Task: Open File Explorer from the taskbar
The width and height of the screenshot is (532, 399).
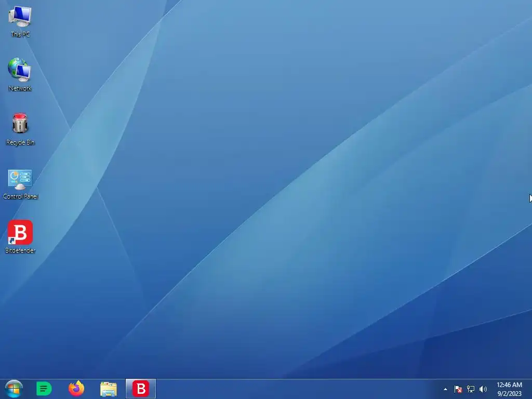Action: tap(109, 389)
